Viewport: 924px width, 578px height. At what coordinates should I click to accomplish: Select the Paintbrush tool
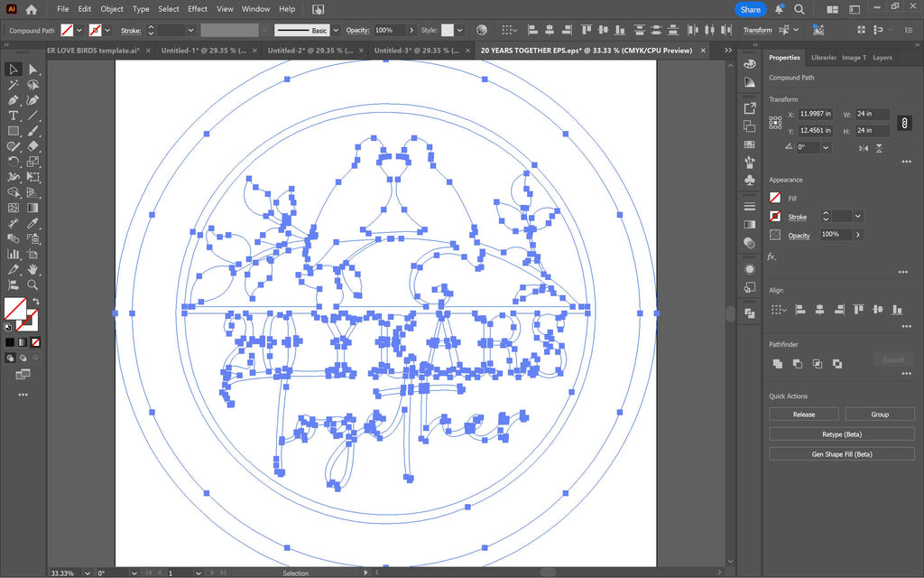33,131
